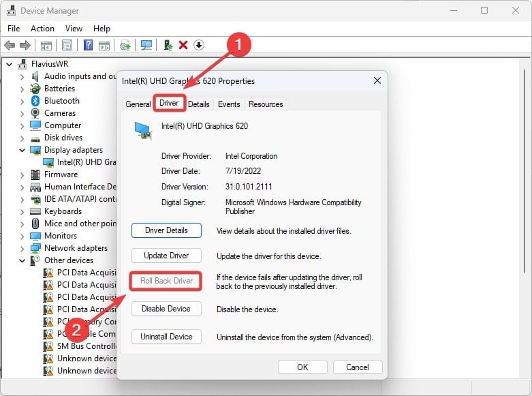Expand the Disk drives node
The image size is (532, 396).
point(22,138)
